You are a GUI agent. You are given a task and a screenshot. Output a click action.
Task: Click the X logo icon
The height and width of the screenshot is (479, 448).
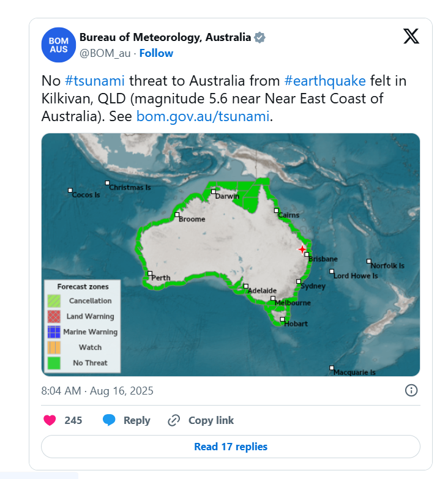pos(411,37)
